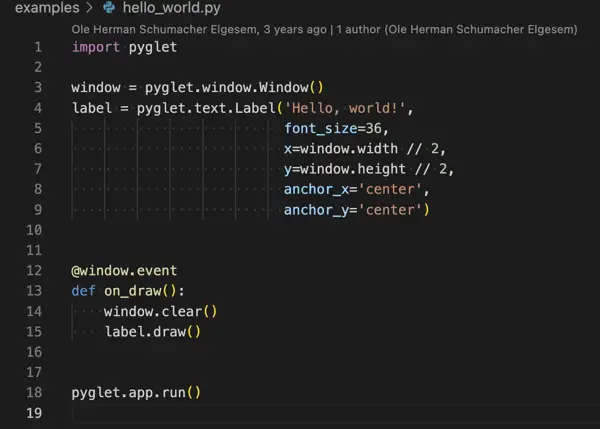The image size is (600, 429).
Task: Click 'window' variable on line 3
Action: [x=96, y=88]
